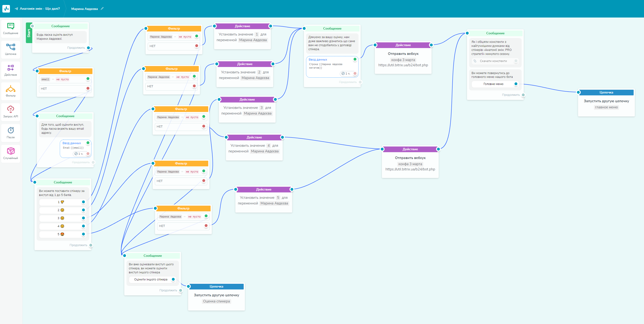Select the Цепочка element in sidebar
The image size is (644, 324).
coord(10,49)
